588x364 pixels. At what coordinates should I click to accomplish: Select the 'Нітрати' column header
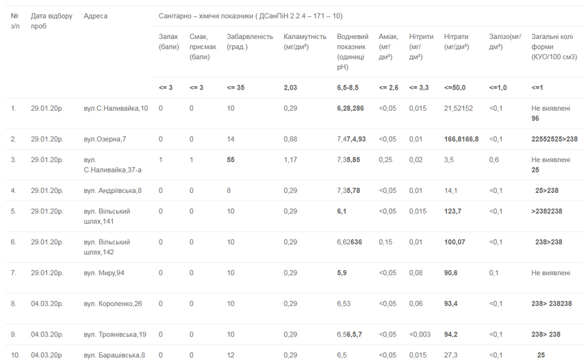click(x=457, y=41)
